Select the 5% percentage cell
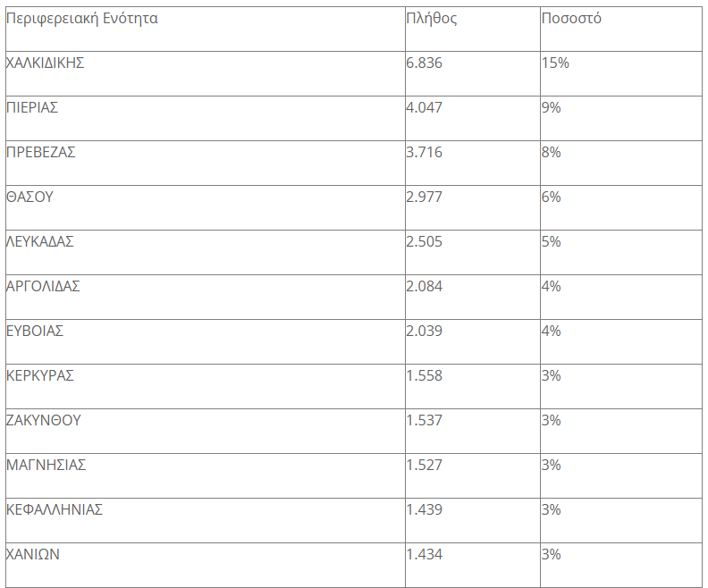 (552, 242)
